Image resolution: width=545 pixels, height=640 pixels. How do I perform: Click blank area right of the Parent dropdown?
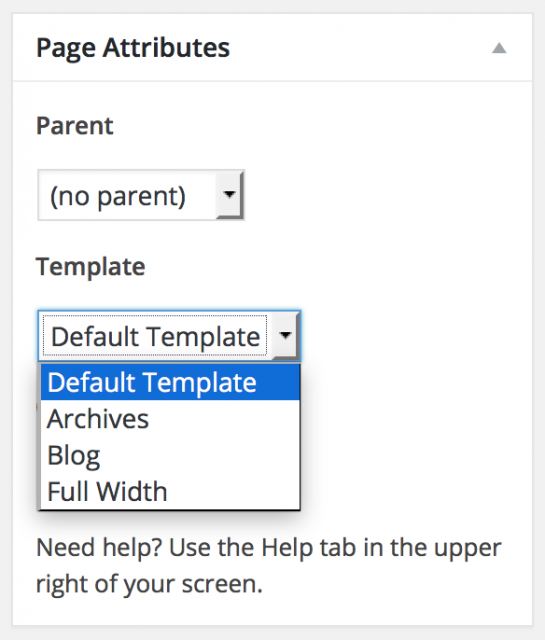[x=384, y=196]
